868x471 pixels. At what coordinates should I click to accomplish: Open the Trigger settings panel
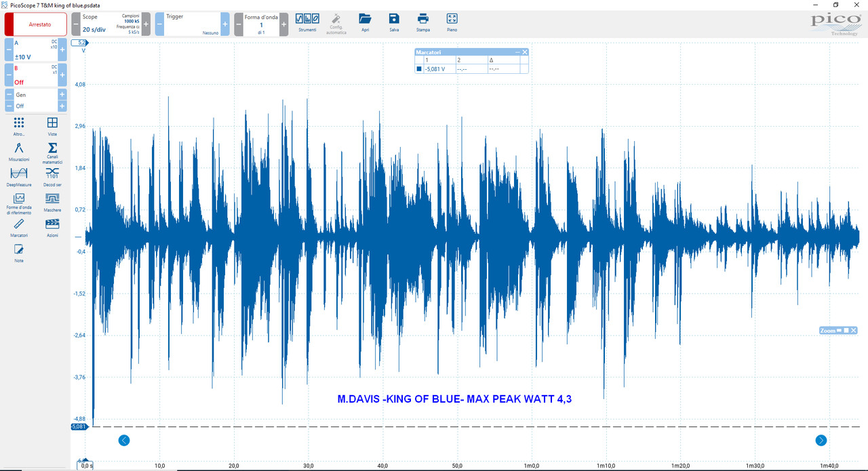(x=193, y=24)
